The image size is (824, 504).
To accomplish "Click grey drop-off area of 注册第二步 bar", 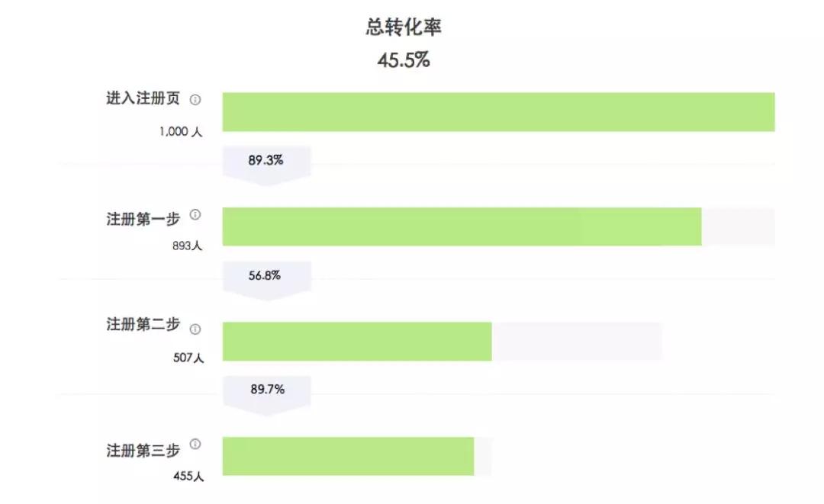I will point(577,342).
